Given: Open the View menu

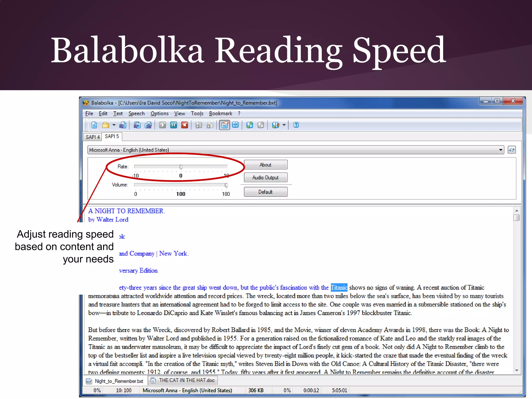Looking at the screenshot, I should click(x=179, y=114).
